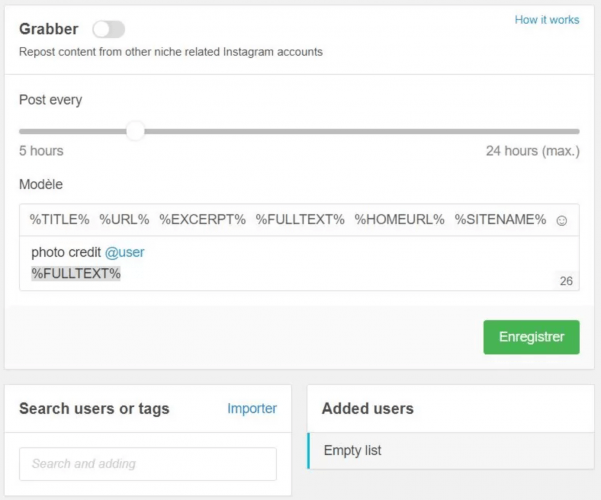The height and width of the screenshot is (500, 601).
Task: Click the character counter showing 26
Action: pos(566,282)
